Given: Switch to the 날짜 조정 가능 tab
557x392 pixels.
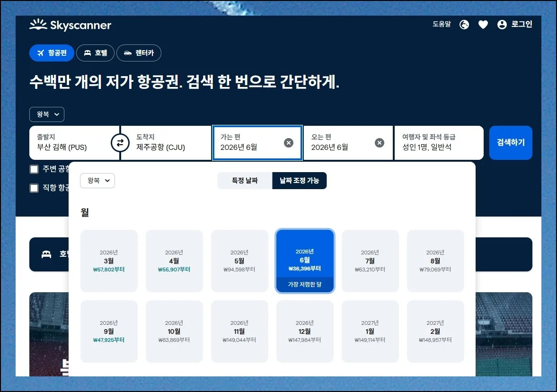Looking at the screenshot, I should pos(299,181).
